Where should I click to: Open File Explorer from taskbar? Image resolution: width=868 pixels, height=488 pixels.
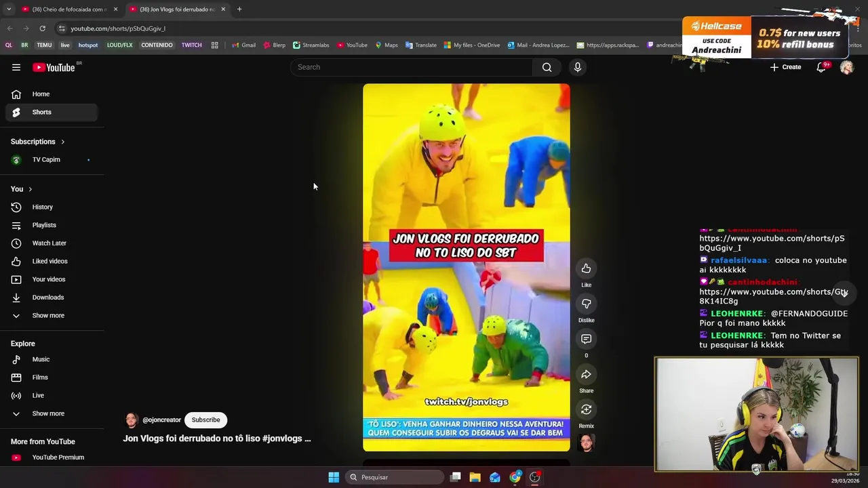point(475,477)
